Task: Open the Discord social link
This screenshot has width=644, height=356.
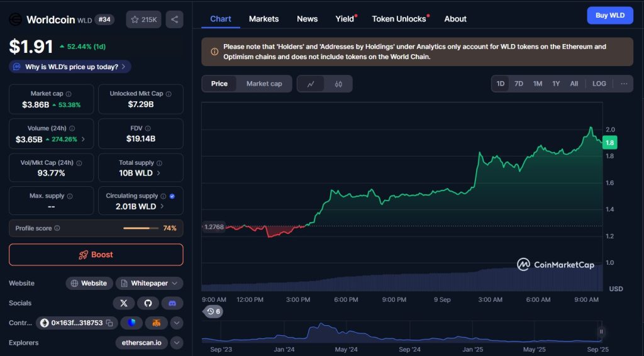Action: pos(172,303)
